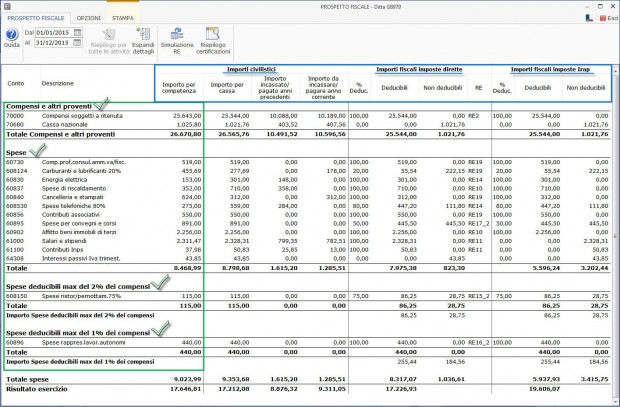The height and width of the screenshot is (407, 620).
Task: Click the blue L icon beside Esci
Action: pos(589,18)
